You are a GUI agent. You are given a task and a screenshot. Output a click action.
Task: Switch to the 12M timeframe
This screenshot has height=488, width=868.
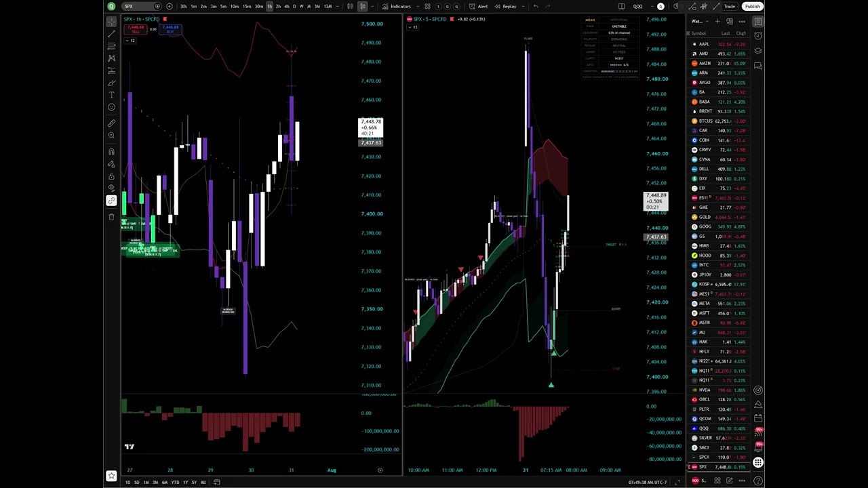point(328,6)
